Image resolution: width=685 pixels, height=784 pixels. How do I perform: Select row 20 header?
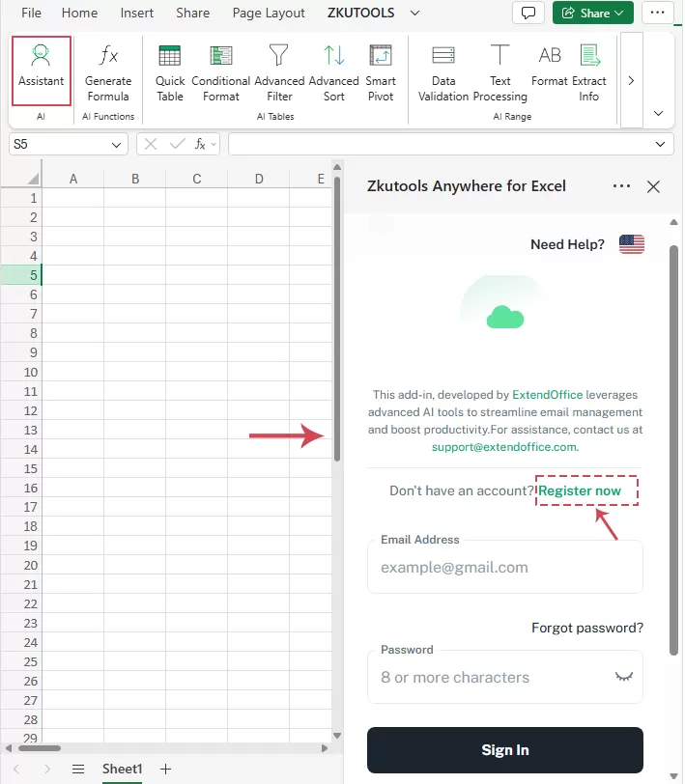pos(21,565)
